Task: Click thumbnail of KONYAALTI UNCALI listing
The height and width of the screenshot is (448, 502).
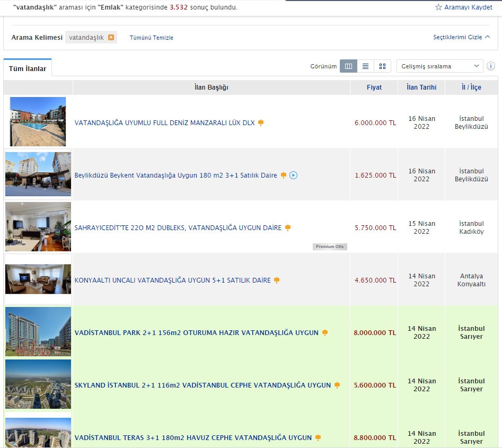Action: pyautogui.click(x=38, y=279)
